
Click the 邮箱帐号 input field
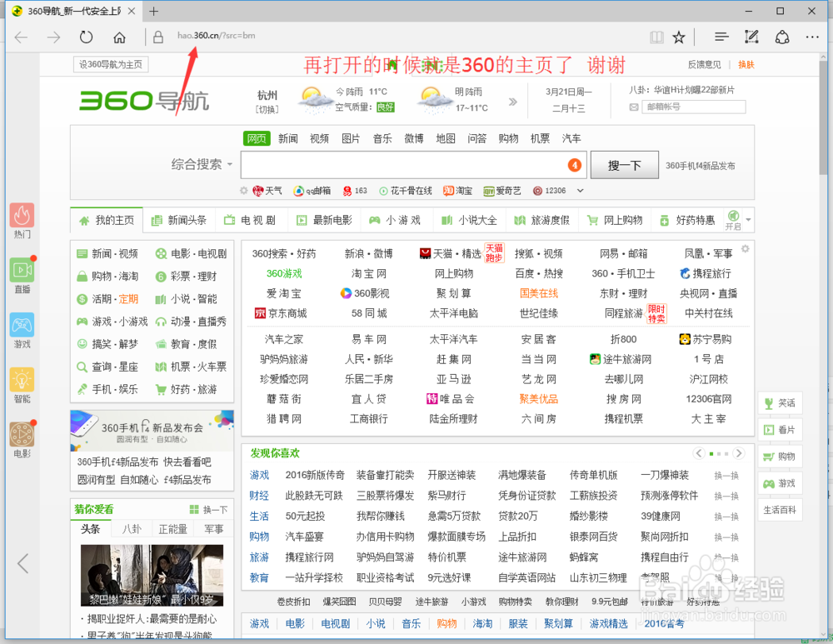[x=693, y=107]
